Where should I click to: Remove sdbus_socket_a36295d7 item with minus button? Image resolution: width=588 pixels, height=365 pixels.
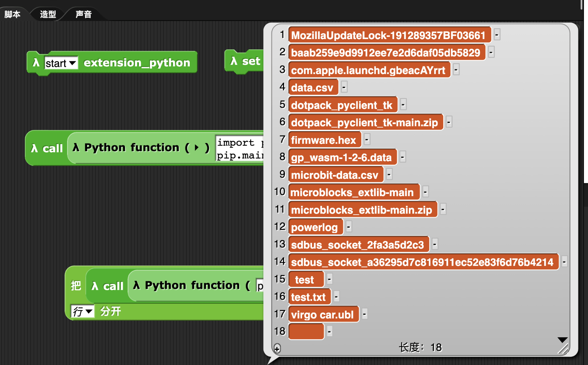(564, 262)
